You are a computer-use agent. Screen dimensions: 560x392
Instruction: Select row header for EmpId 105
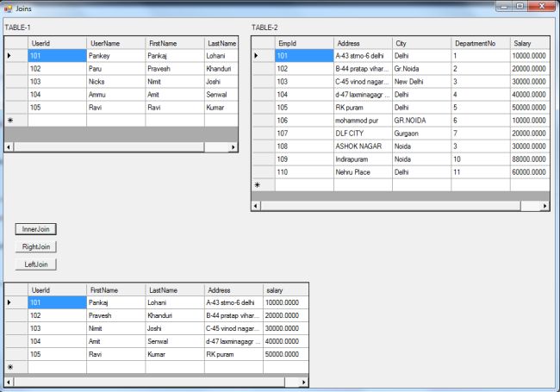tap(264, 107)
